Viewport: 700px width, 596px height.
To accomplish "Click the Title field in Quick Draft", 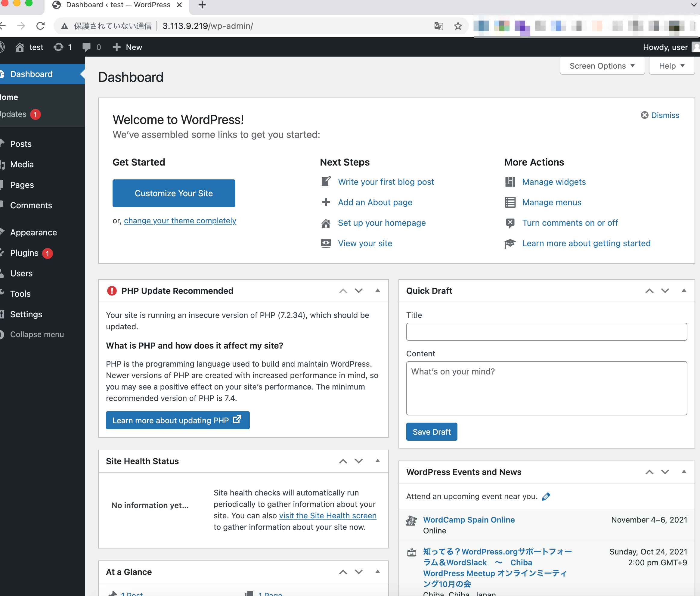I will click(546, 332).
